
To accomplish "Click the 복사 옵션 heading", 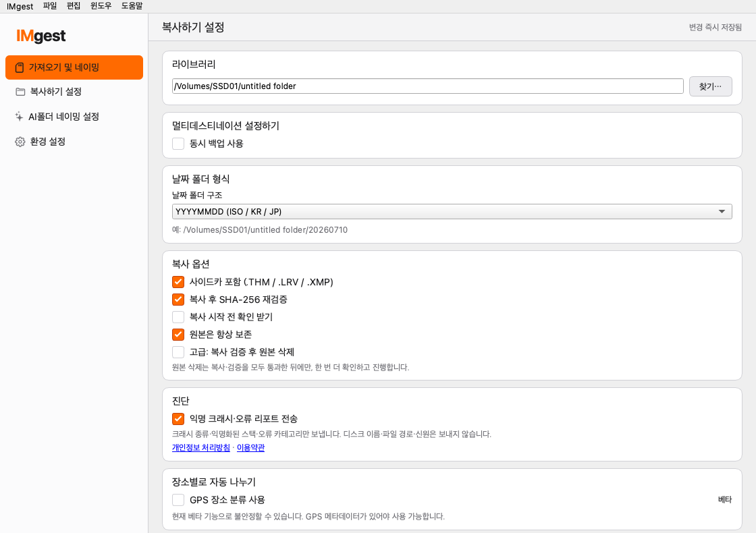I will [x=191, y=264].
